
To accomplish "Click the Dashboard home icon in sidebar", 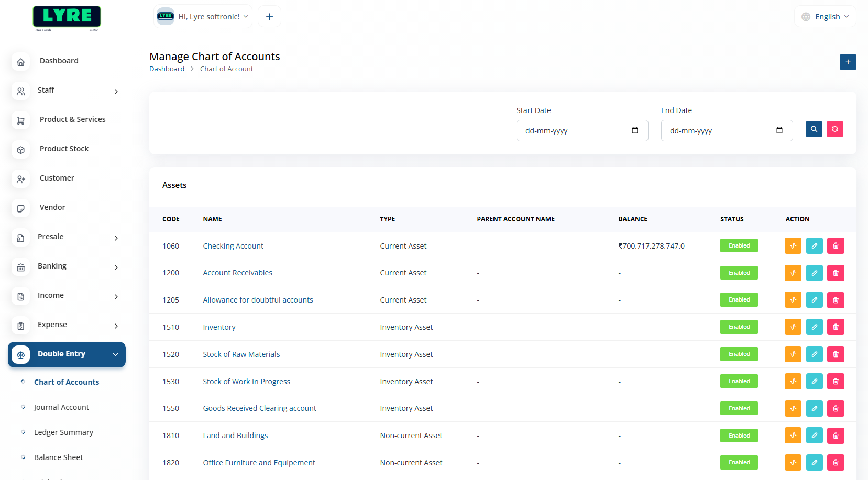I will tap(21, 62).
